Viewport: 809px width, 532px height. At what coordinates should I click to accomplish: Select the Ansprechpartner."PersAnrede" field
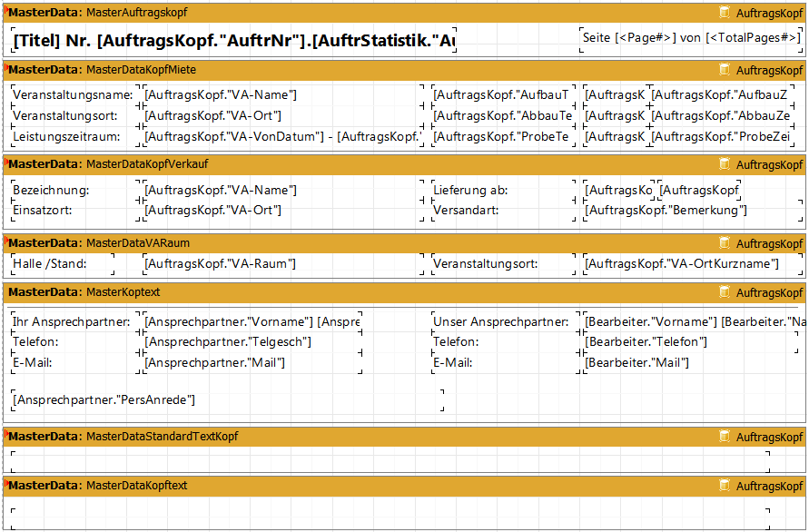(228, 400)
